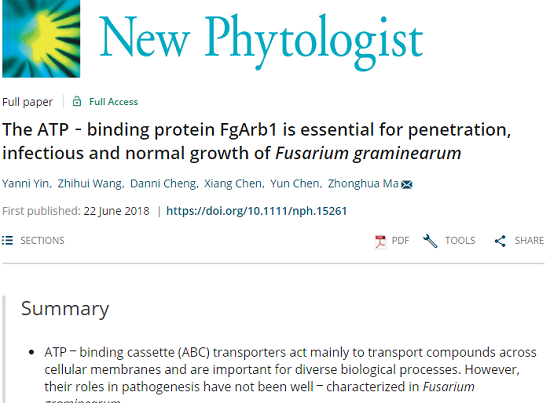Click the Sections list icon
Image resolution: width=550 pixels, height=403 pixels.
[7, 241]
